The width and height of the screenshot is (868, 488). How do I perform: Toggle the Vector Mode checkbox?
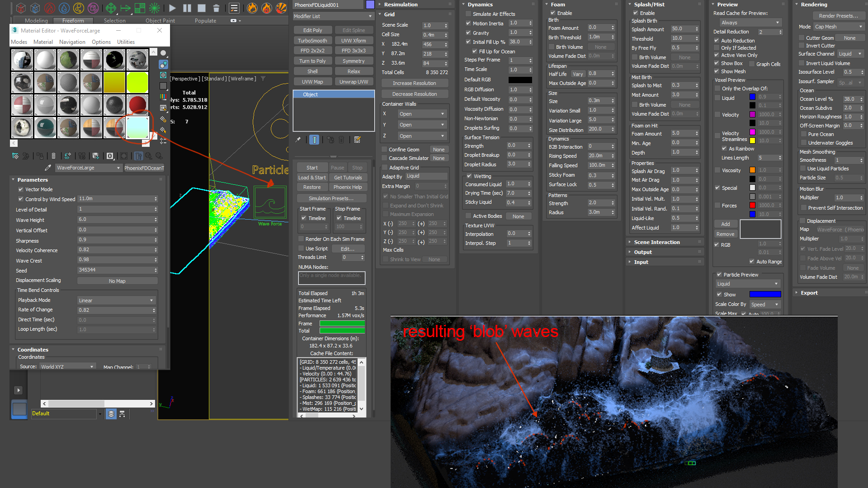point(20,189)
